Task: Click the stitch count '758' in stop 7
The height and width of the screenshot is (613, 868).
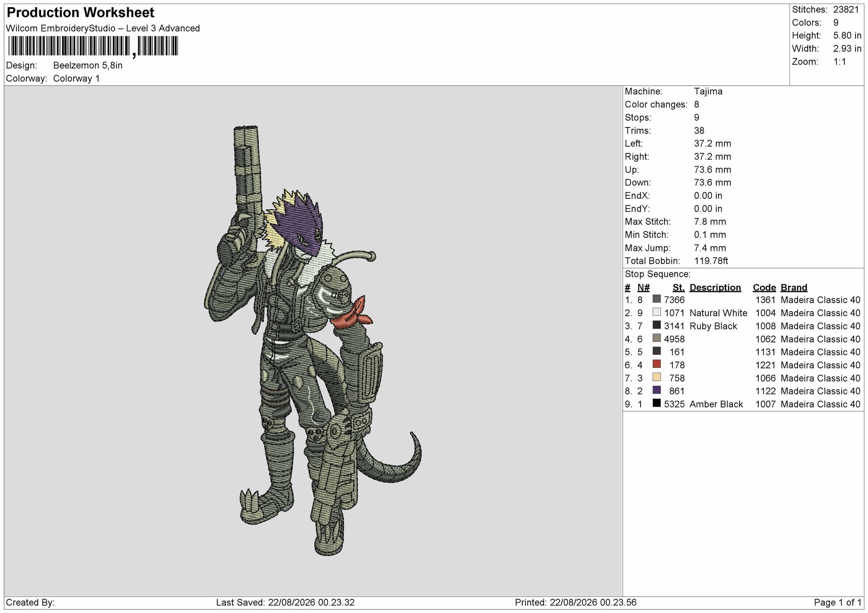Action: click(x=677, y=378)
